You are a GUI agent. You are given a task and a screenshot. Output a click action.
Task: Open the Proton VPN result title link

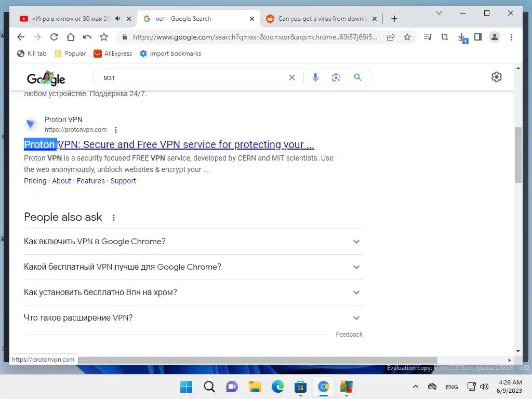(x=169, y=144)
